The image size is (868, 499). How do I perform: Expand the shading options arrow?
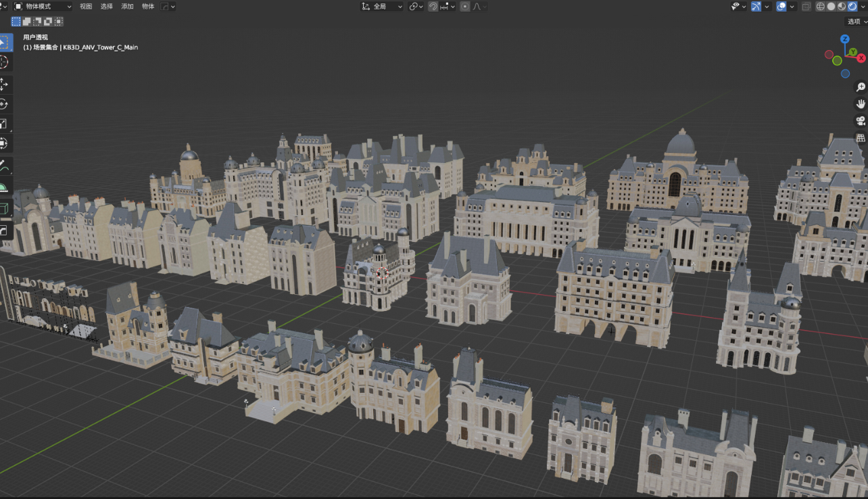click(x=862, y=6)
